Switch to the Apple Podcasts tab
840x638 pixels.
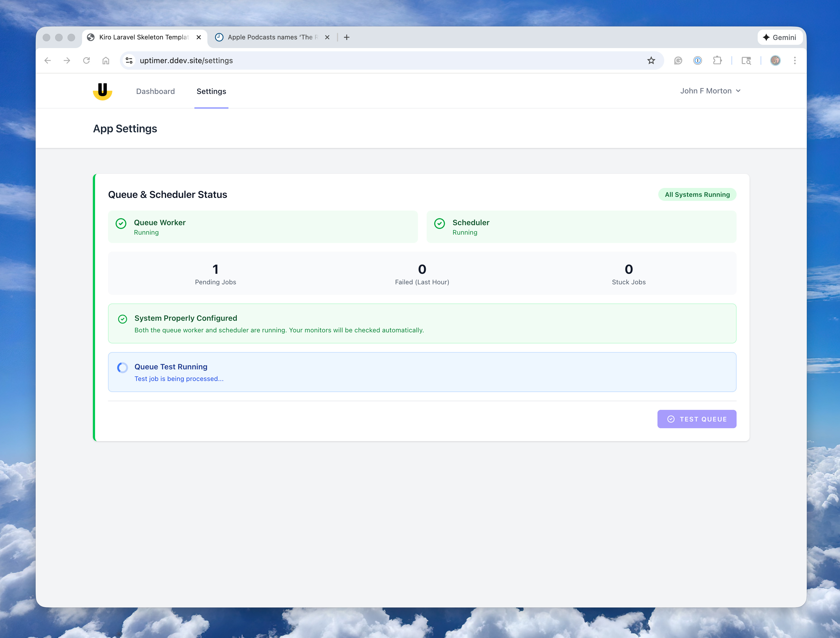tap(270, 37)
